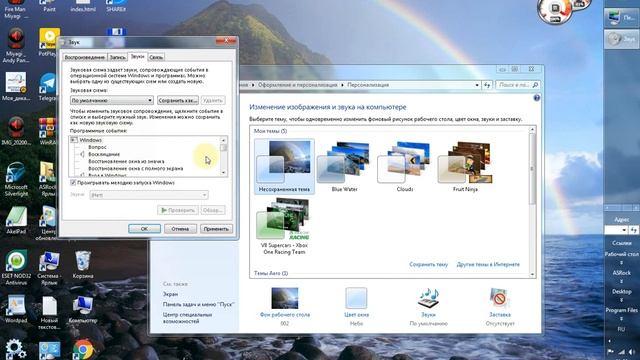Select the Несохраненная тема thumbnail

284,166
